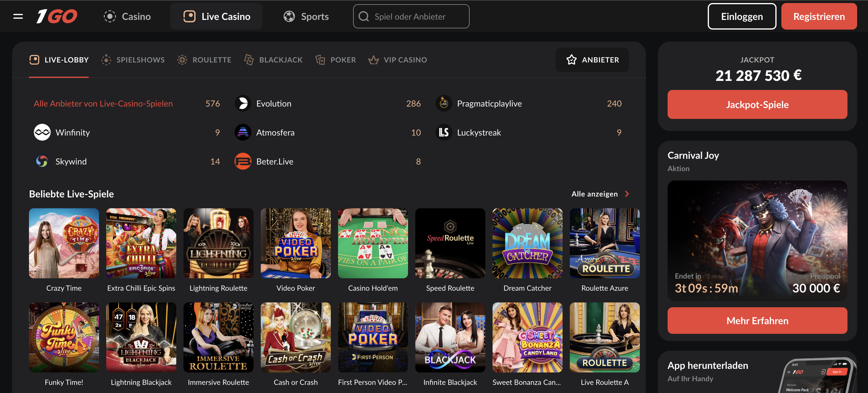The width and height of the screenshot is (868, 393).
Task: Open the Roulette category tab
Action: click(205, 60)
